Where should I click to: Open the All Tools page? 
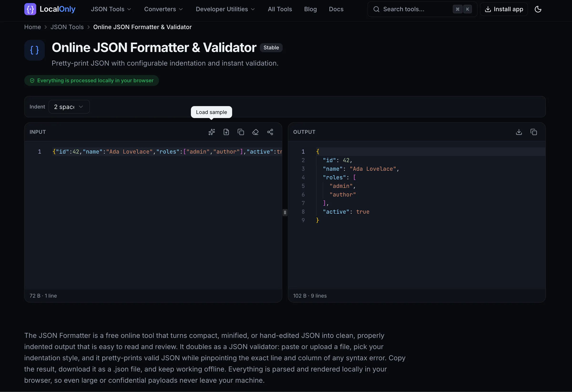pyautogui.click(x=280, y=9)
